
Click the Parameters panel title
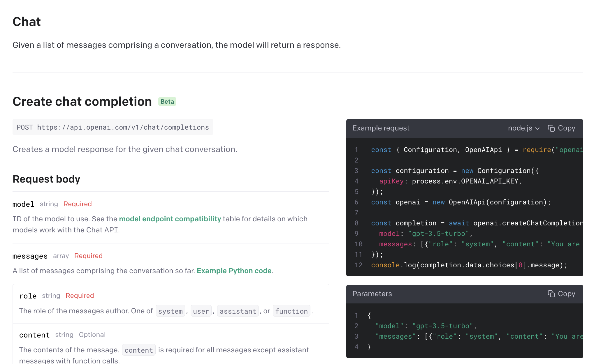(372, 294)
